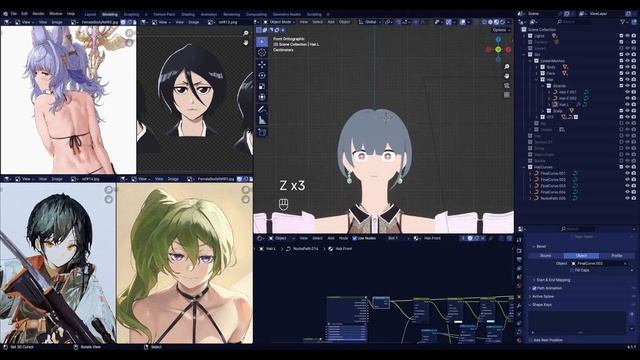Click the green Y axis gizmo ball
Screen dimensions: 640x360
pyautogui.click(x=498, y=49)
